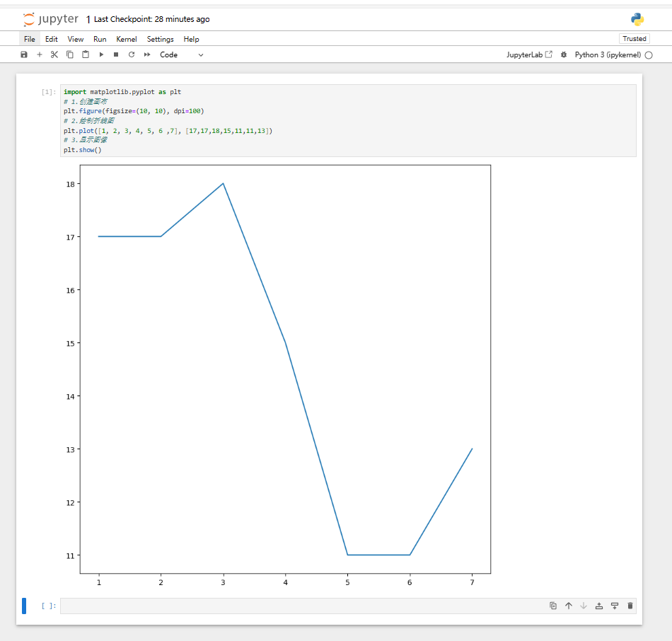Screen dimensions: 672x641
Task: Open the Code cell type dropdown
Action: (x=181, y=54)
